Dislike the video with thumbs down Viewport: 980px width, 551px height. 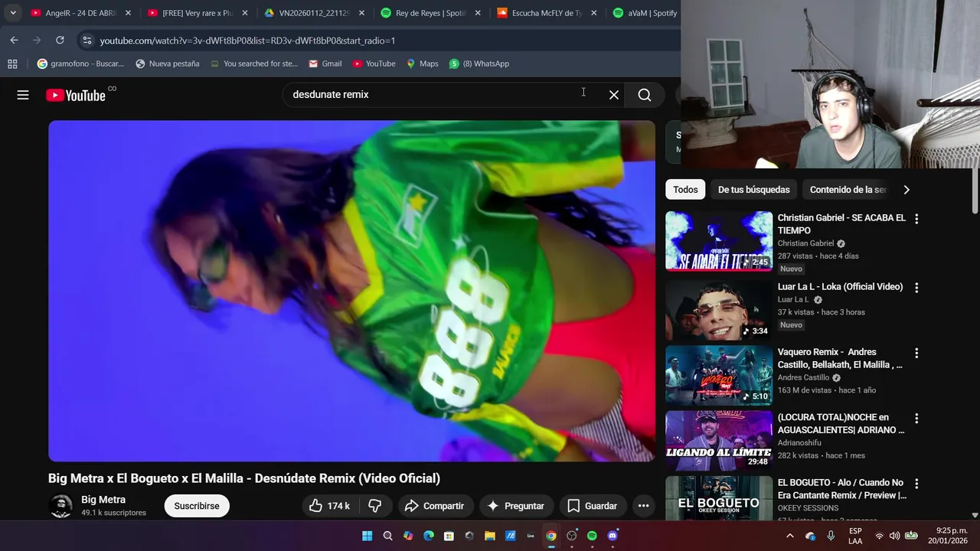tap(375, 506)
